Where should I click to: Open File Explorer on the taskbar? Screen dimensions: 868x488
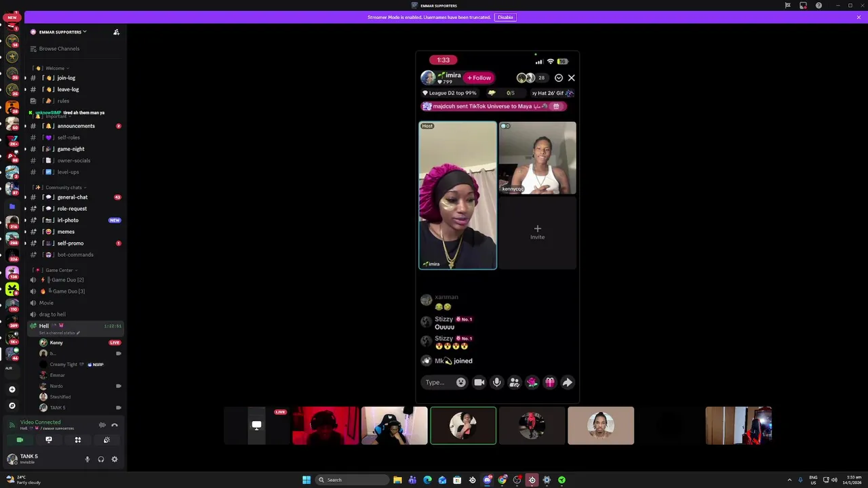397,480
